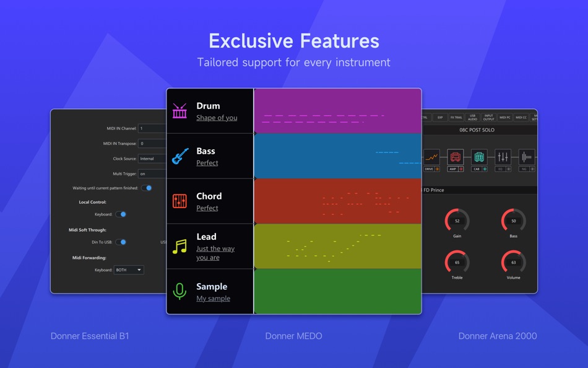The width and height of the screenshot is (588, 368).
Task: Open the Clock Source Internal dropdown
Action: [x=152, y=159]
